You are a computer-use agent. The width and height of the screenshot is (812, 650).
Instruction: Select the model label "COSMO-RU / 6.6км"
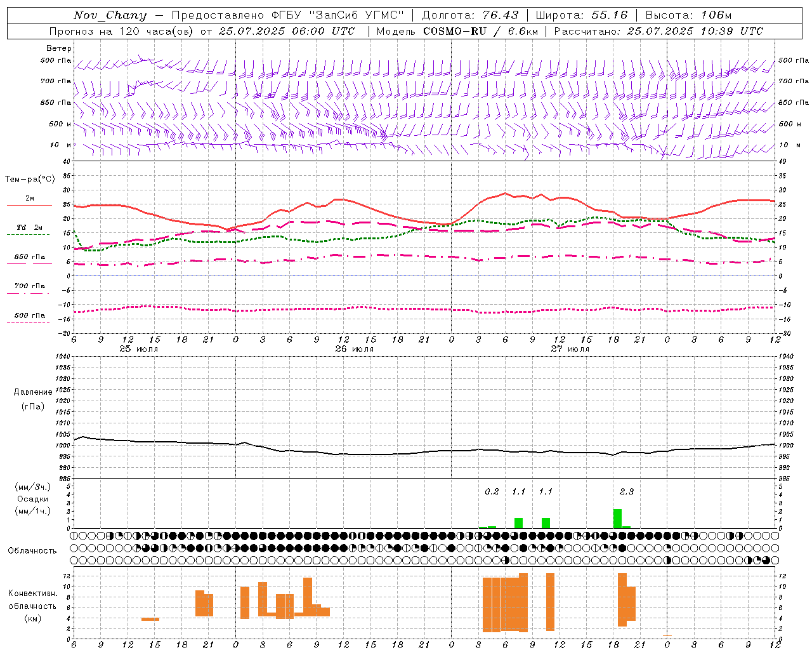point(481,31)
